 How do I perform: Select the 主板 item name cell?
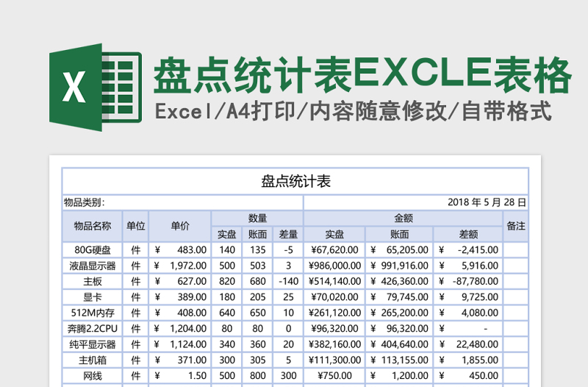93,282
